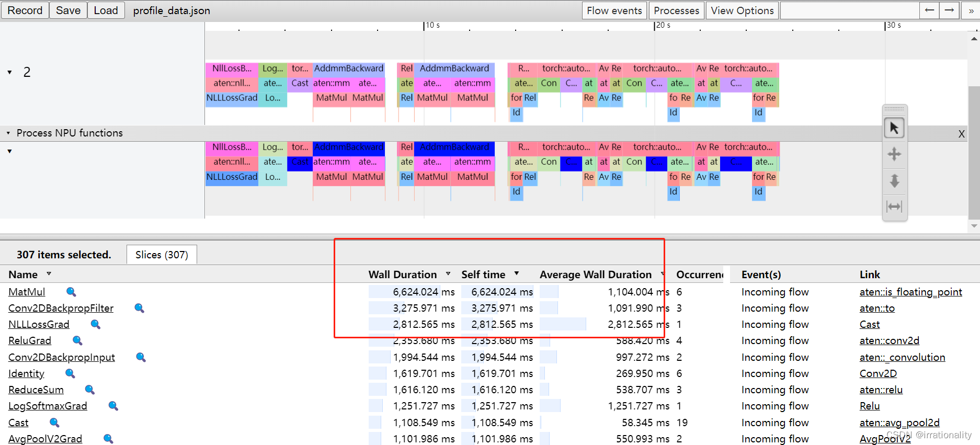Sort by the Self time column arrow
Image resolution: width=980 pixels, height=445 pixels.
point(517,273)
